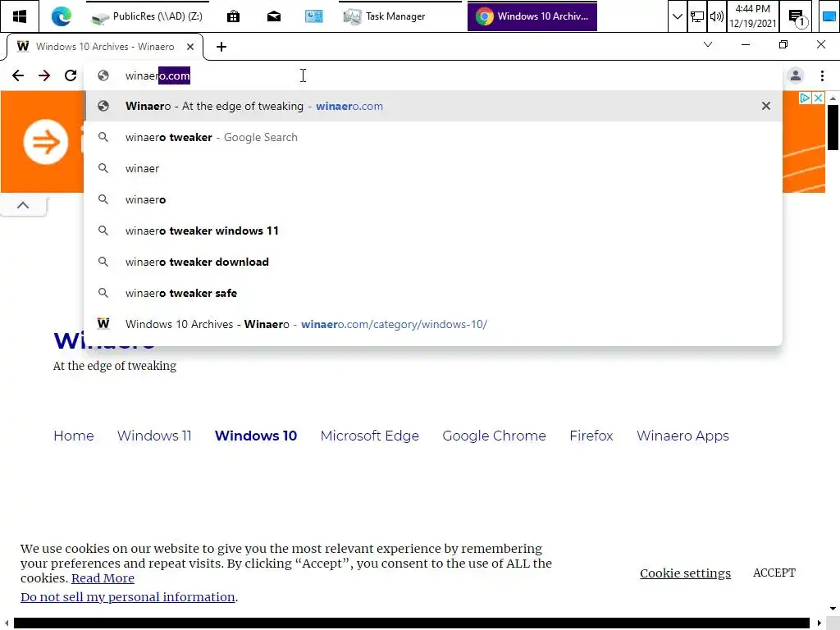The image size is (840, 630).
Task: Open the volume tray icon
Action: pyautogui.click(x=716, y=16)
